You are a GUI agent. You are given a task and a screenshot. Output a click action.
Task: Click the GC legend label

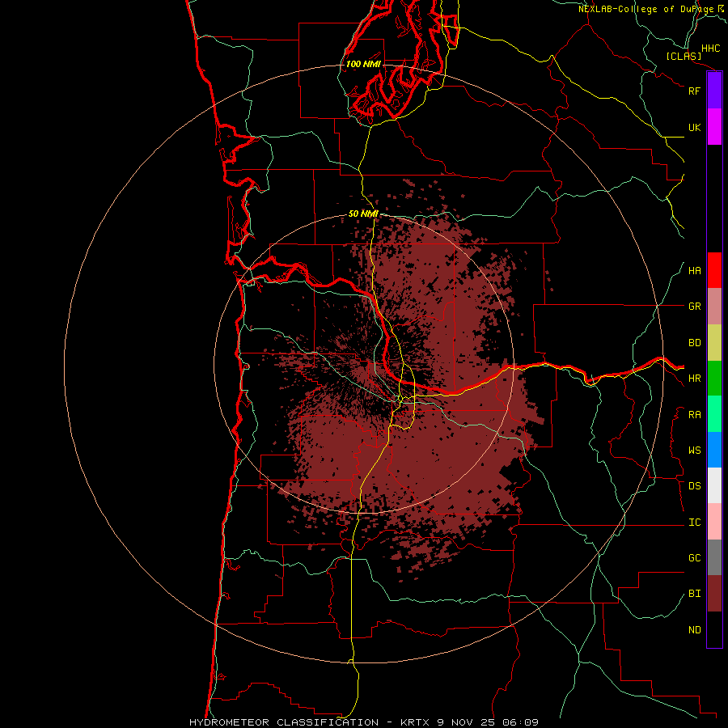(694, 557)
